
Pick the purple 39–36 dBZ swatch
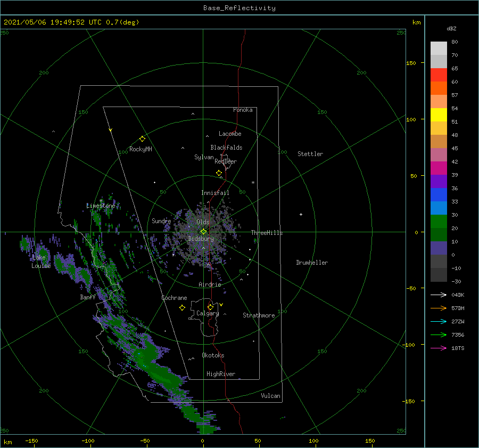coord(439,182)
